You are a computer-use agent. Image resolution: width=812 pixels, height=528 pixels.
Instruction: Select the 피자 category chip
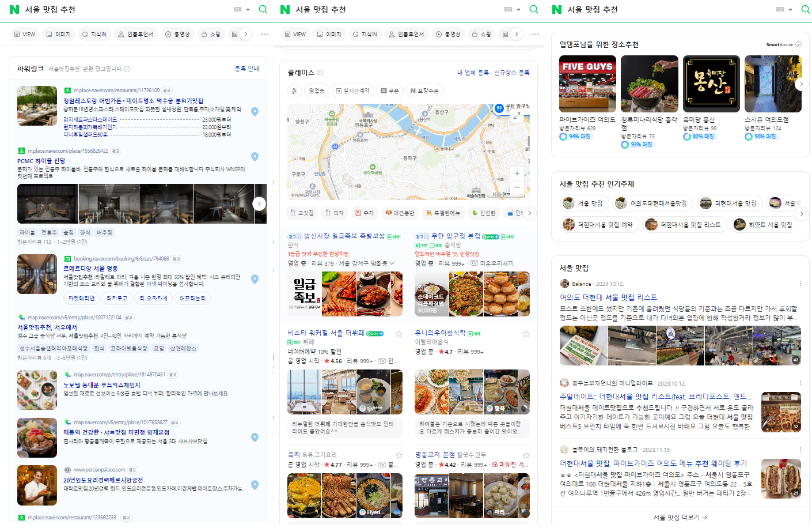pos(334,213)
